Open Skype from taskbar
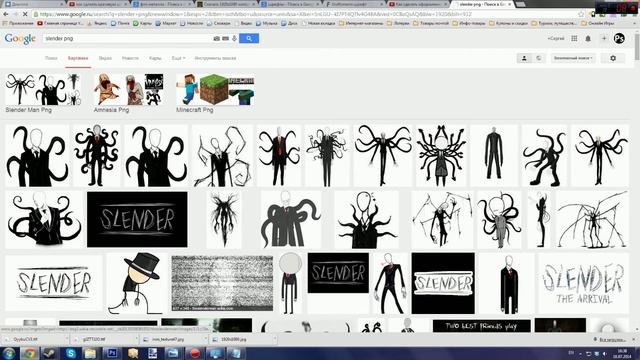 pos(71,353)
